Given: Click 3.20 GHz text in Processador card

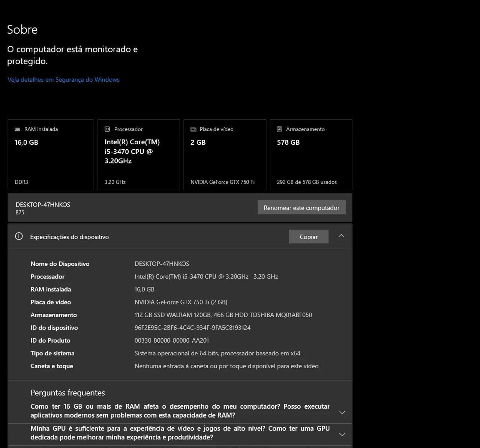Looking at the screenshot, I should (x=115, y=182).
